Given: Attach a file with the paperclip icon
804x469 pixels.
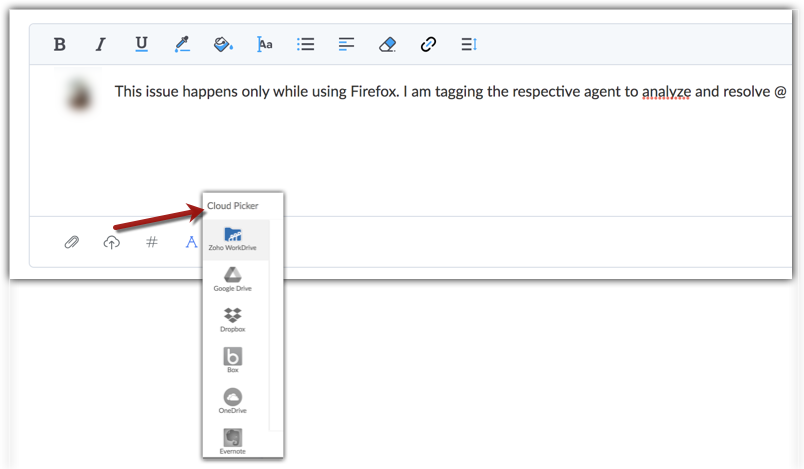Looking at the screenshot, I should 72,242.
